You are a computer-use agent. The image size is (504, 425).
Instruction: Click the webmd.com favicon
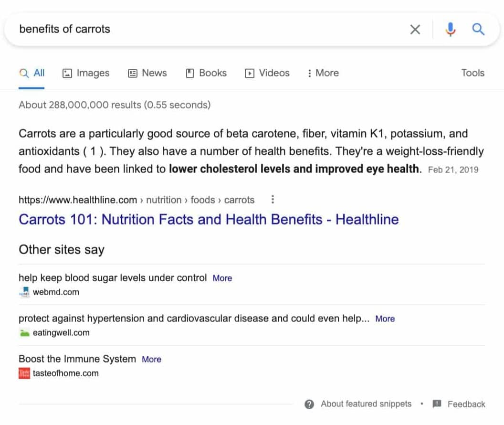click(24, 292)
